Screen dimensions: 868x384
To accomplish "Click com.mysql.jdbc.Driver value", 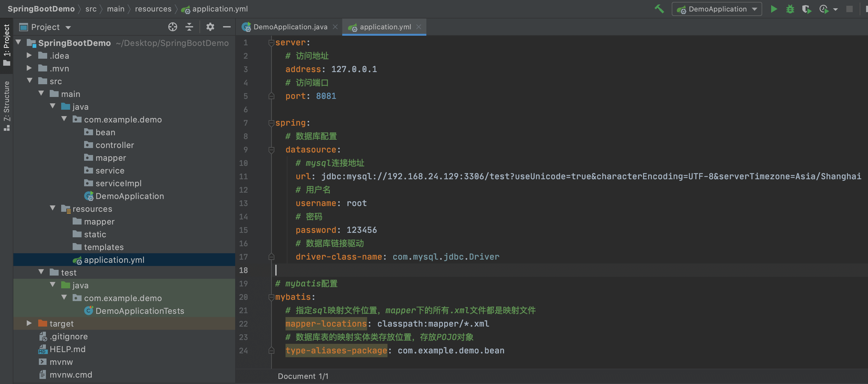I will click(x=446, y=257).
